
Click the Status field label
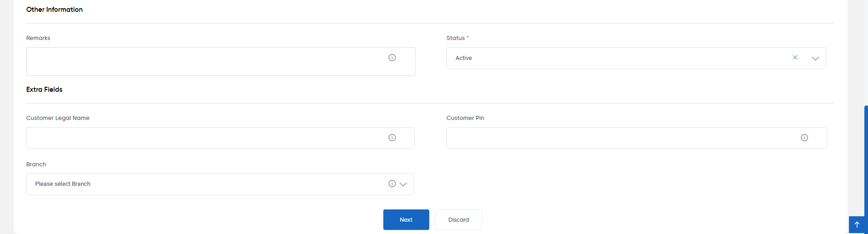pos(456,38)
